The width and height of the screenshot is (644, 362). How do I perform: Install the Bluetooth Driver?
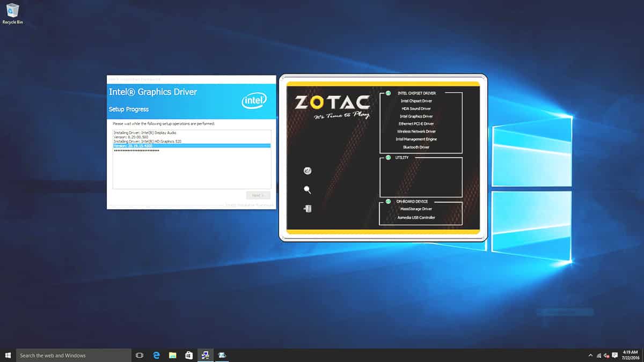(416, 147)
